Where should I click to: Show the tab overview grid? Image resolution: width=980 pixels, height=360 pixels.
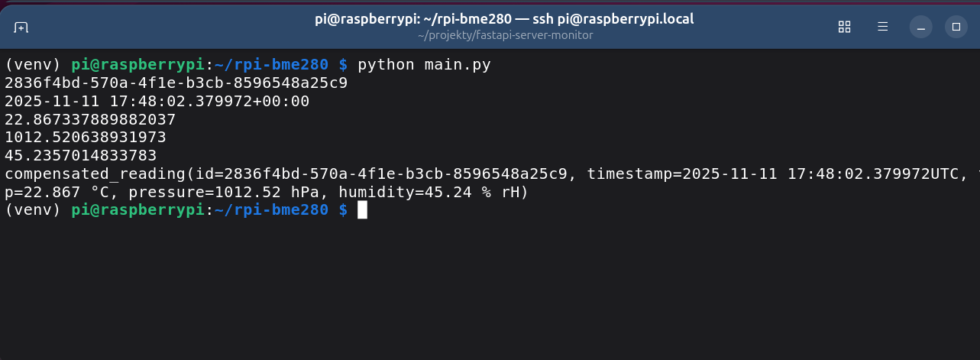844,27
